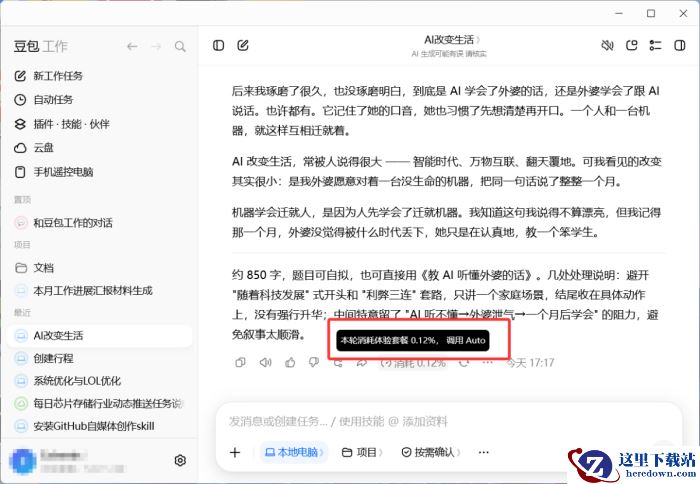Click the plus button in the input box
700x484 pixels.
235,453
